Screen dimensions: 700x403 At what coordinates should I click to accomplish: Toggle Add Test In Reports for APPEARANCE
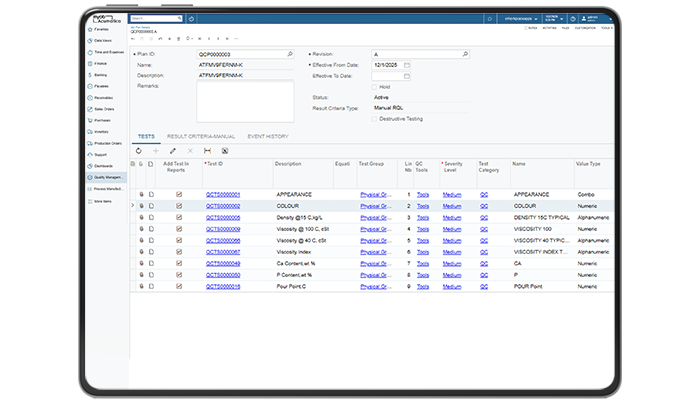point(179,195)
